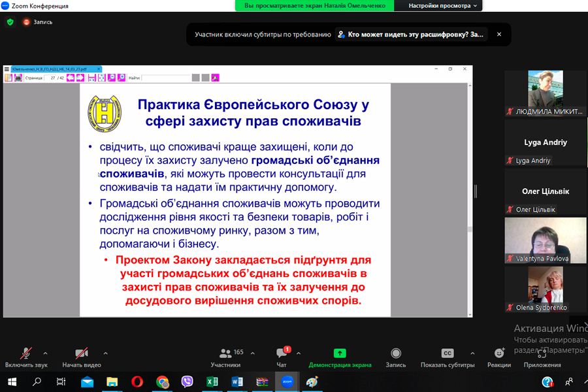Close the PDF document tab
The height and width of the screenshot is (392, 588).
click(99, 69)
